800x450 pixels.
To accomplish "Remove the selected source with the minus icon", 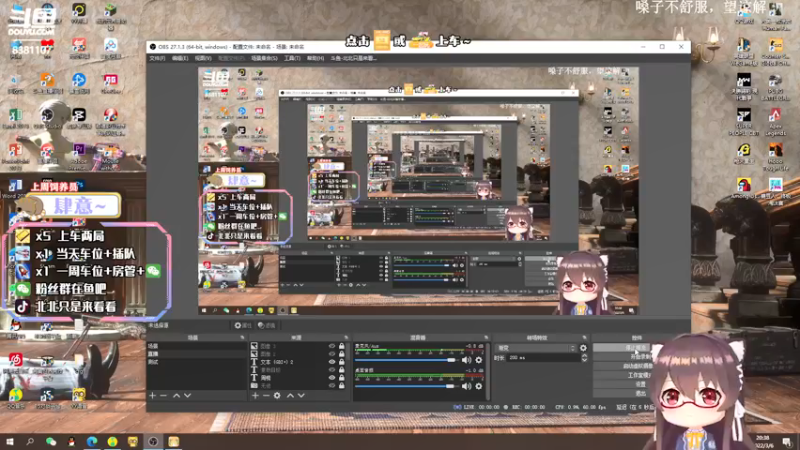I will coord(265,395).
